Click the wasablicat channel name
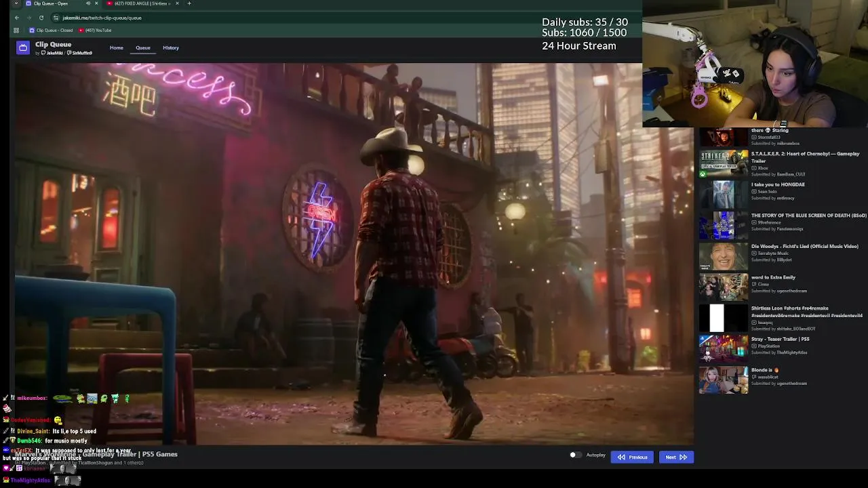This screenshot has width=868, height=488. tap(768, 377)
